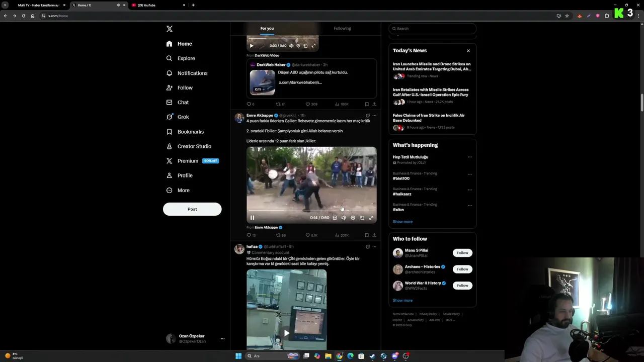Click the X search field

point(433,29)
